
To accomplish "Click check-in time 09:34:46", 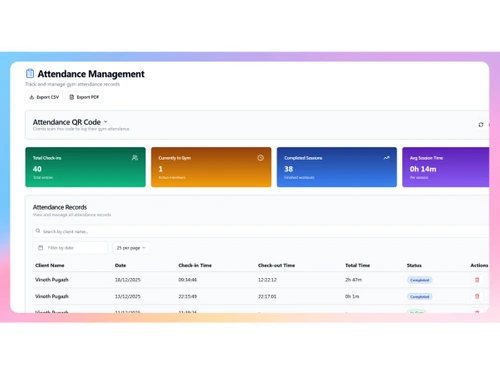I will pos(187,280).
